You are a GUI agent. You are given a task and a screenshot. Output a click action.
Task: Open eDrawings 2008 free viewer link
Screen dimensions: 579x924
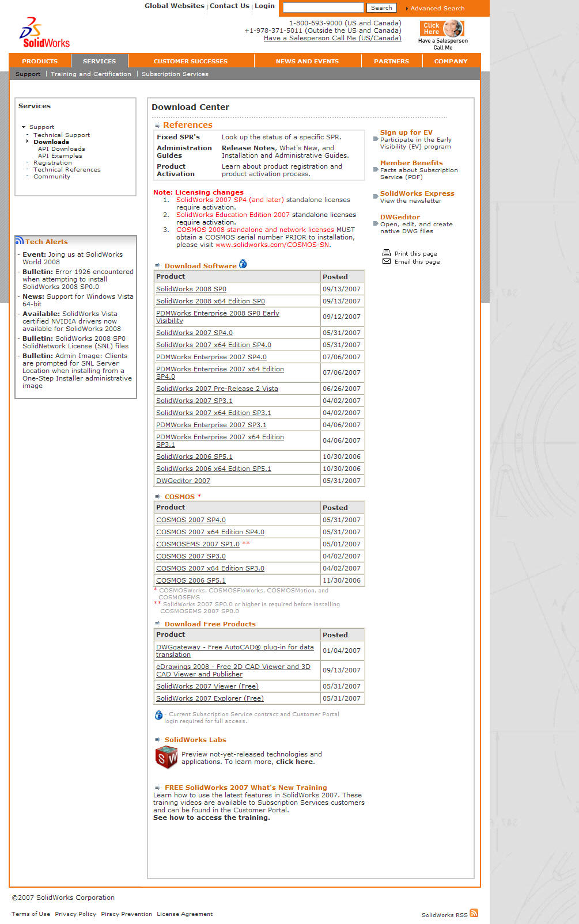click(x=233, y=670)
